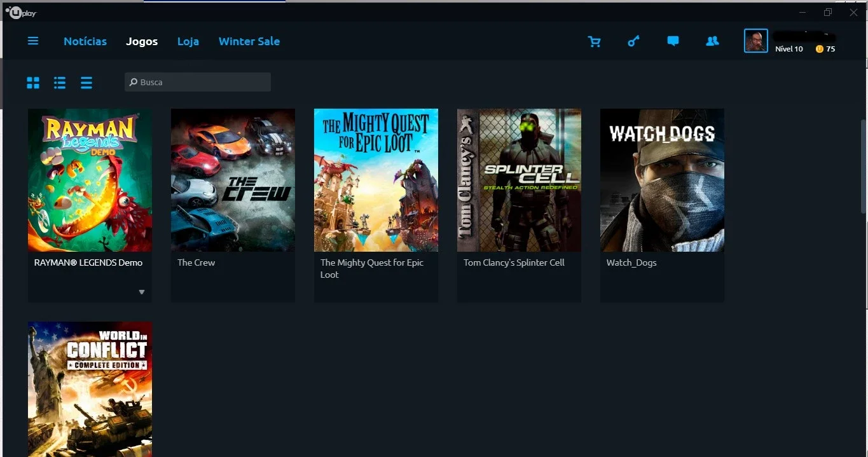868x457 pixels.
Task: Click The Mighty Quest for Epic Loot title
Action: click(372, 268)
